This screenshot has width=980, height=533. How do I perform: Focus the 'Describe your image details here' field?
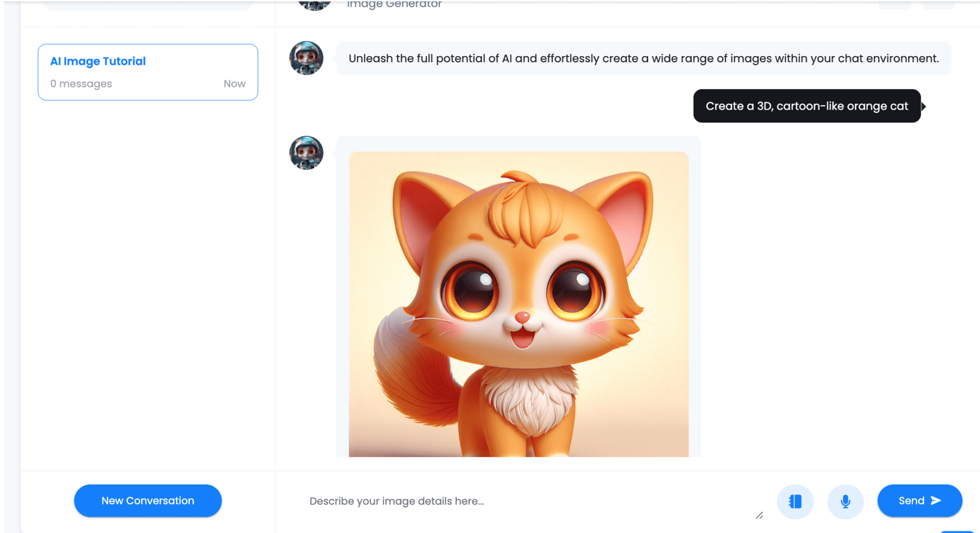click(x=526, y=501)
